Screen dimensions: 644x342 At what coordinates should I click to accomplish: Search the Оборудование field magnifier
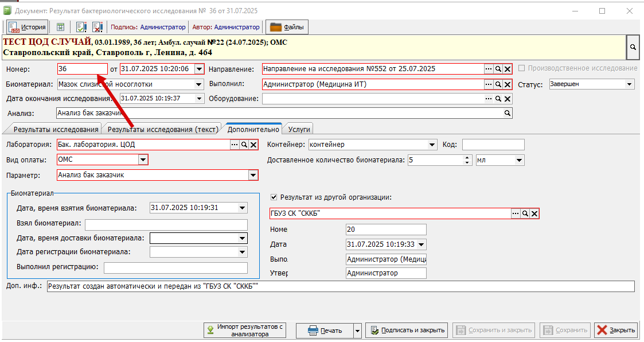point(498,99)
